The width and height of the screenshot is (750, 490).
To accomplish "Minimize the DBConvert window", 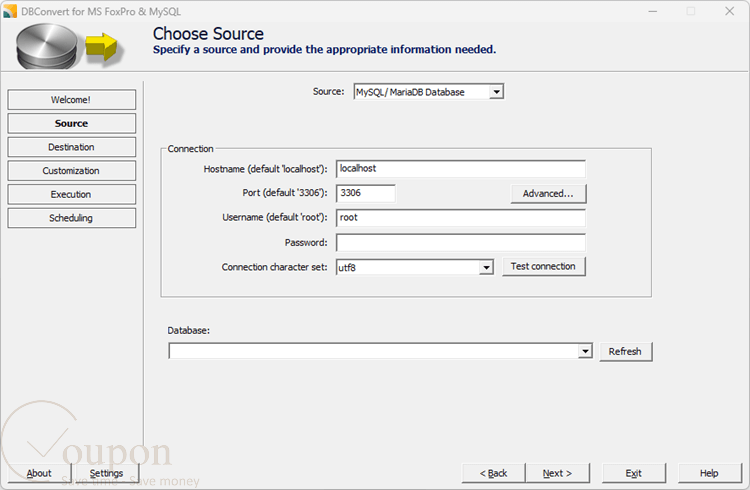I will pyautogui.click(x=653, y=11).
